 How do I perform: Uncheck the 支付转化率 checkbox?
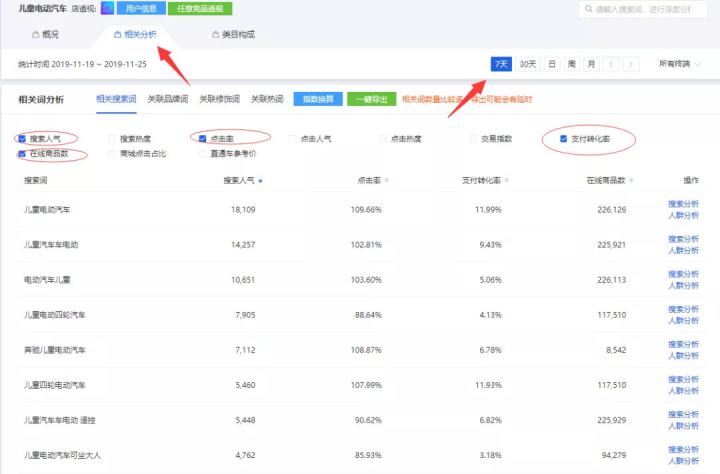pyautogui.click(x=564, y=139)
